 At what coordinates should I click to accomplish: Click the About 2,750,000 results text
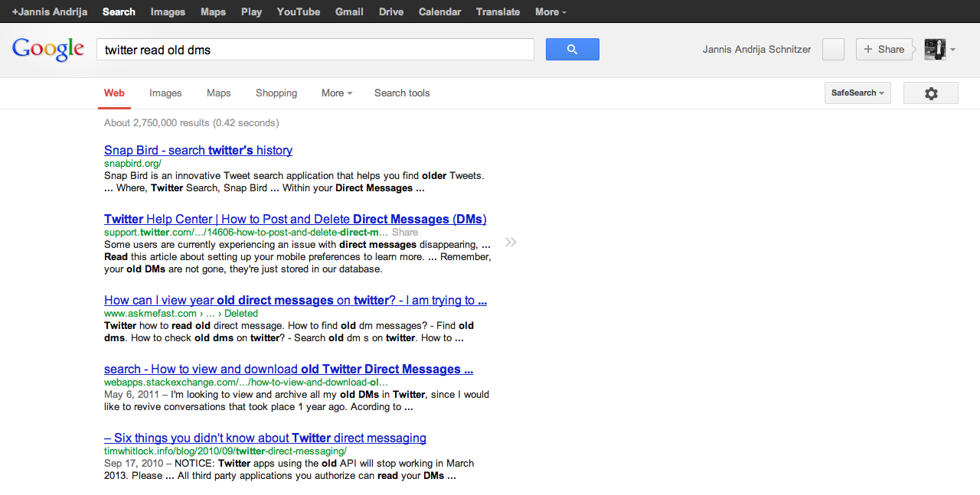pyautogui.click(x=191, y=122)
